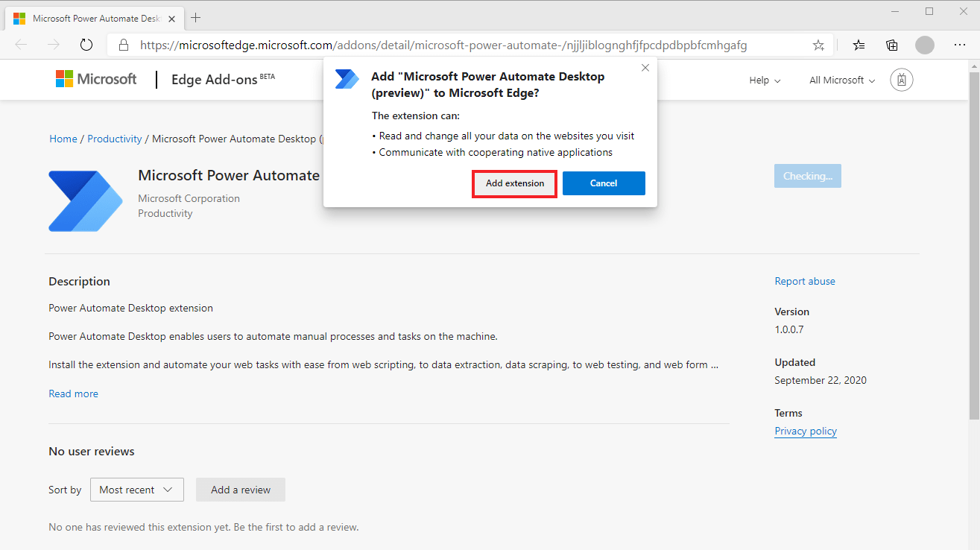Open the Edge settings menu icon

960,45
